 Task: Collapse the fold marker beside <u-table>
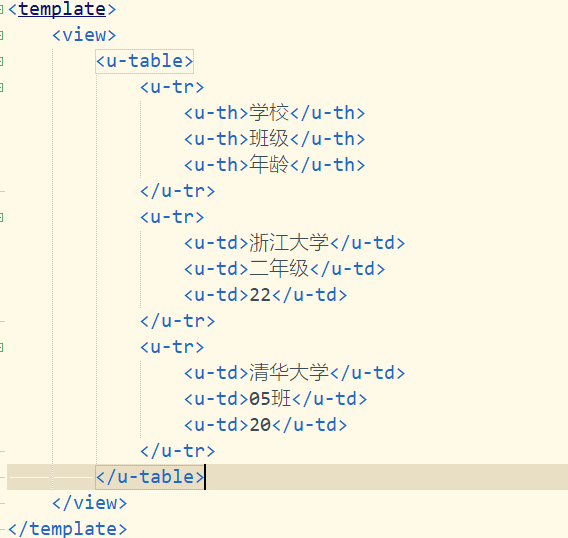[x=1, y=62]
